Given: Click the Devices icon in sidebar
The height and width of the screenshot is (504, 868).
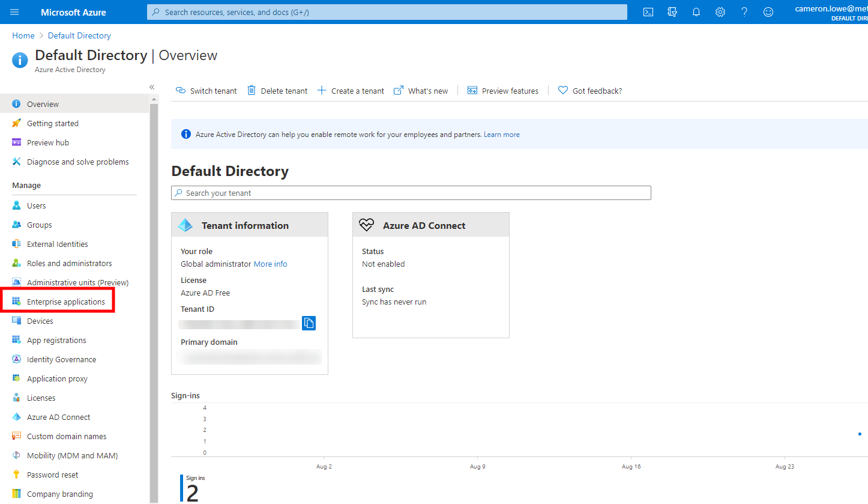Looking at the screenshot, I should 17,321.
